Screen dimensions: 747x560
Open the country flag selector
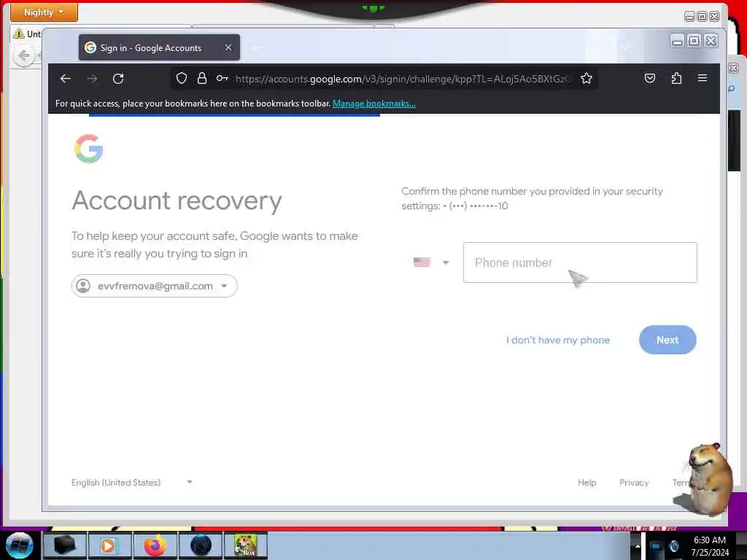[x=431, y=262]
